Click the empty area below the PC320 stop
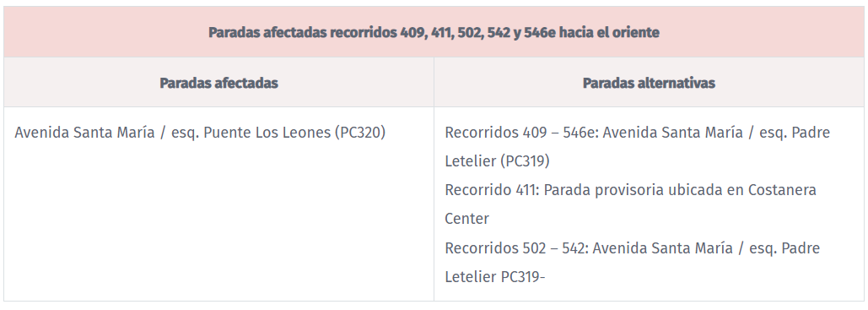The width and height of the screenshot is (868, 310). coord(218,222)
